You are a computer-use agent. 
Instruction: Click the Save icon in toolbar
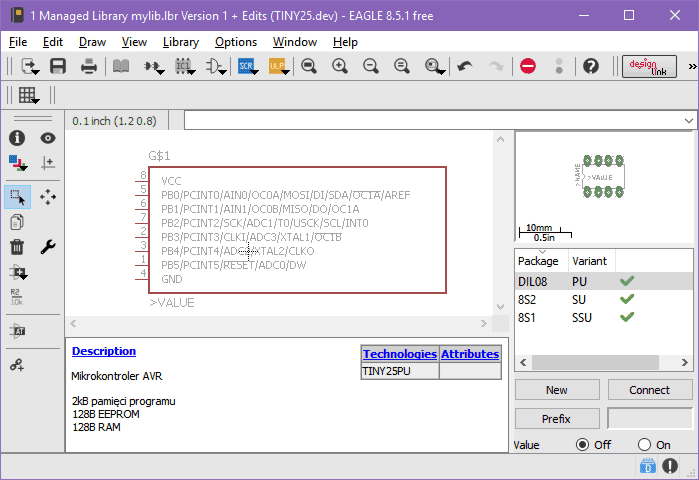58,66
